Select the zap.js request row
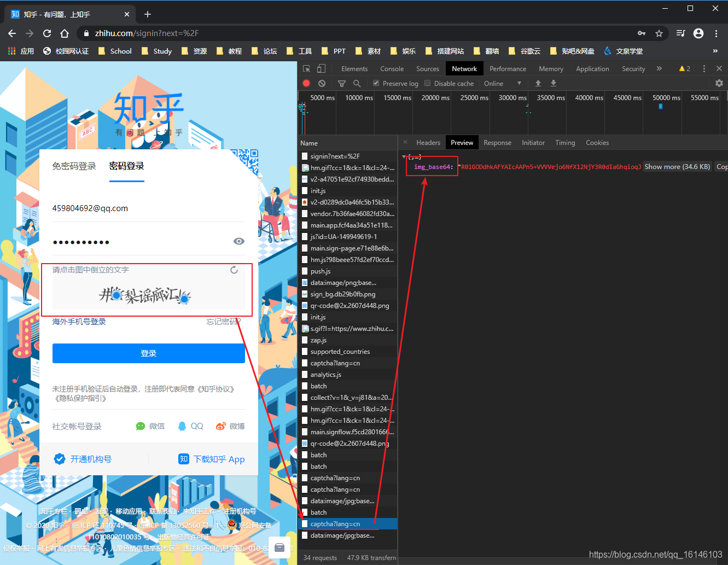The width and height of the screenshot is (728, 565). [x=348, y=340]
